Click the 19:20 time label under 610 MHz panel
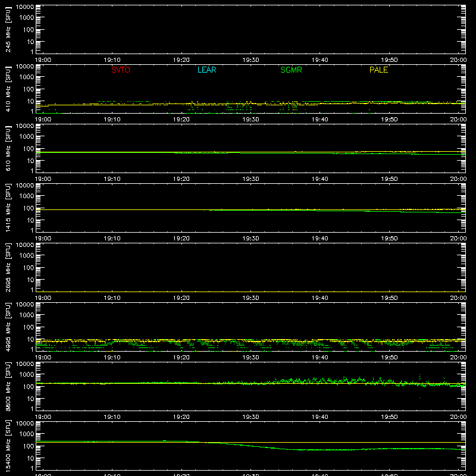476x476 pixels. click(181, 179)
